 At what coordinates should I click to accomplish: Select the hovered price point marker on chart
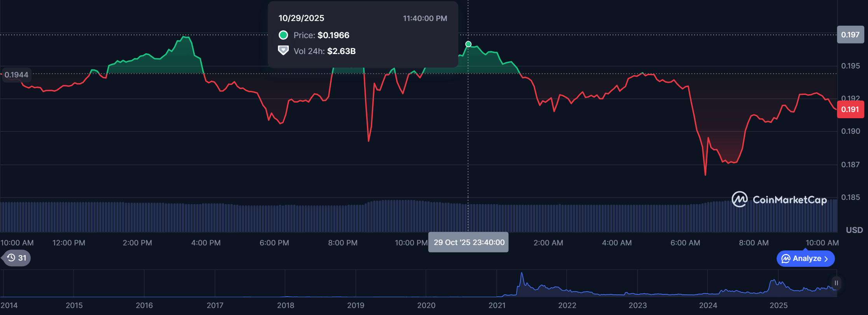point(468,44)
